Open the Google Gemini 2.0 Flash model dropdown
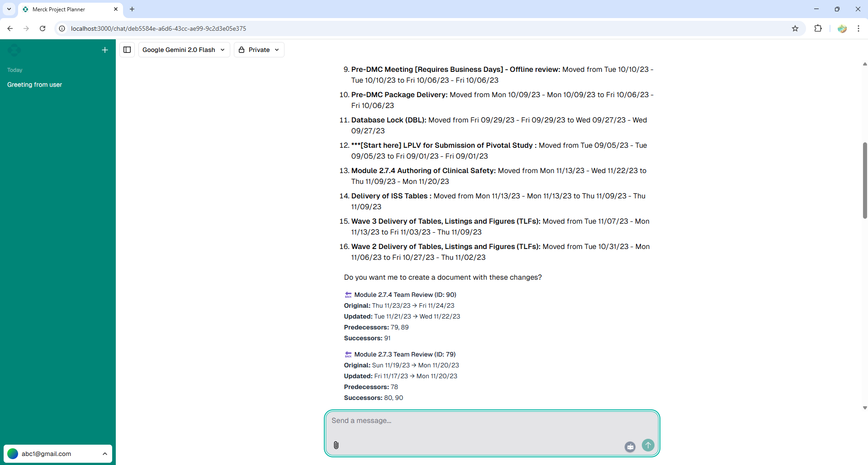Image resolution: width=868 pixels, height=465 pixels. click(184, 50)
